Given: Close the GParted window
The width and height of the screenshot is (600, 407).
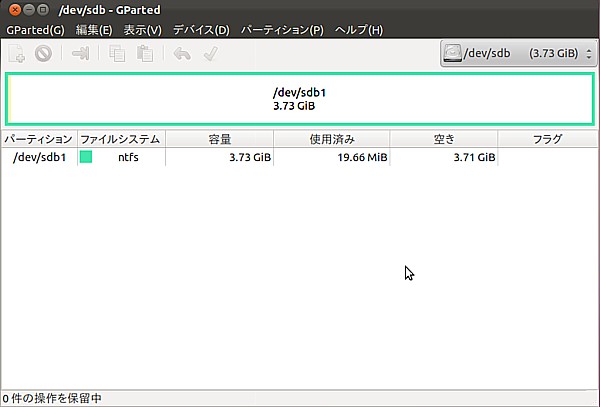Looking at the screenshot, I should (x=15, y=10).
